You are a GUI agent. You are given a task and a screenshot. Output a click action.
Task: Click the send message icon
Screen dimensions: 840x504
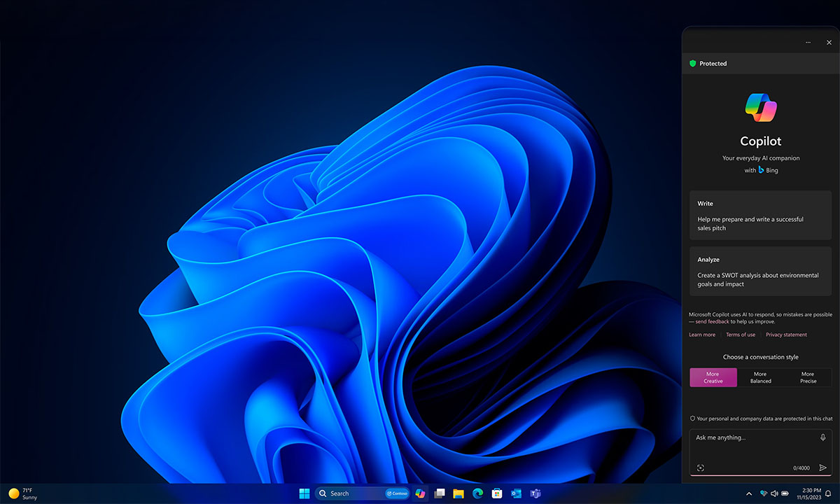coord(823,468)
